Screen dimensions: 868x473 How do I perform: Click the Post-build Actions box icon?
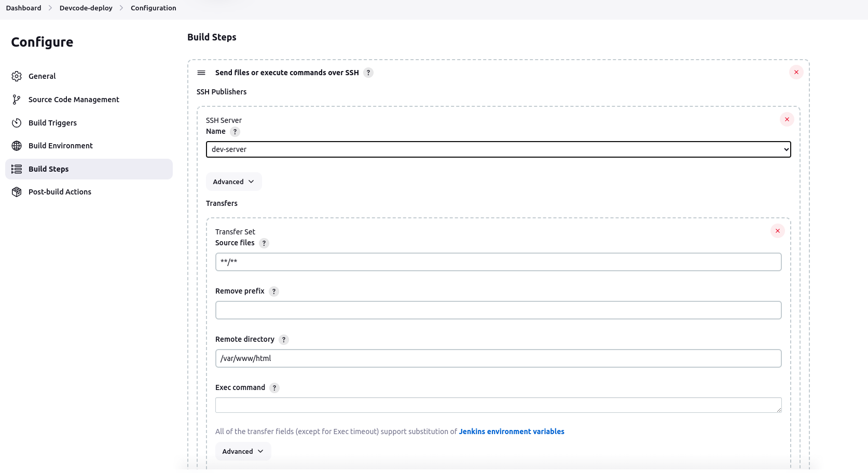17,192
